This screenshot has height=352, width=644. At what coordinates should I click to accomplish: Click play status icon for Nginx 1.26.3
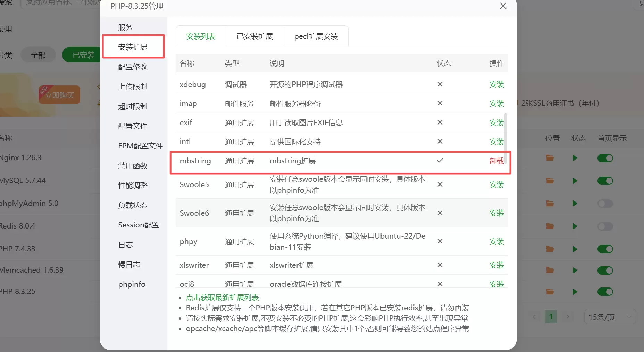tap(575, 158)
